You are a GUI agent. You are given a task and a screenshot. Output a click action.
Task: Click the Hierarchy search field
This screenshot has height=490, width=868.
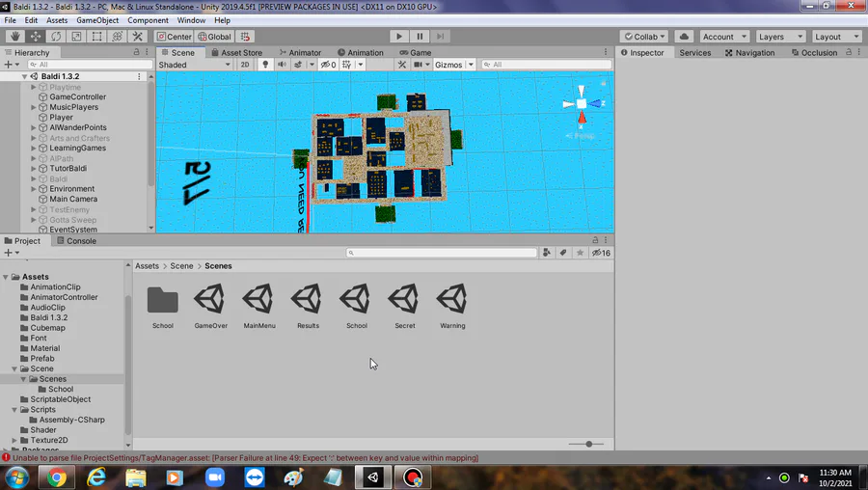(x=90, y=65)
